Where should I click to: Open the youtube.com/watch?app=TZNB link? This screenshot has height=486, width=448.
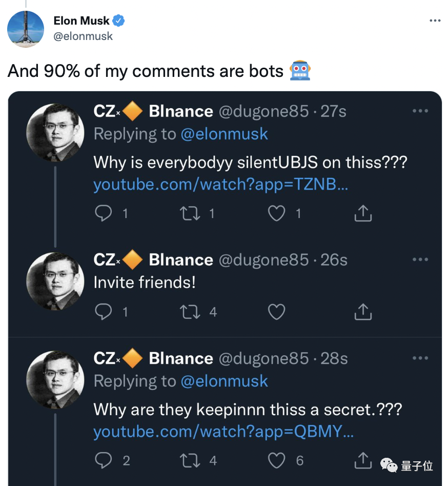(220, 185)
